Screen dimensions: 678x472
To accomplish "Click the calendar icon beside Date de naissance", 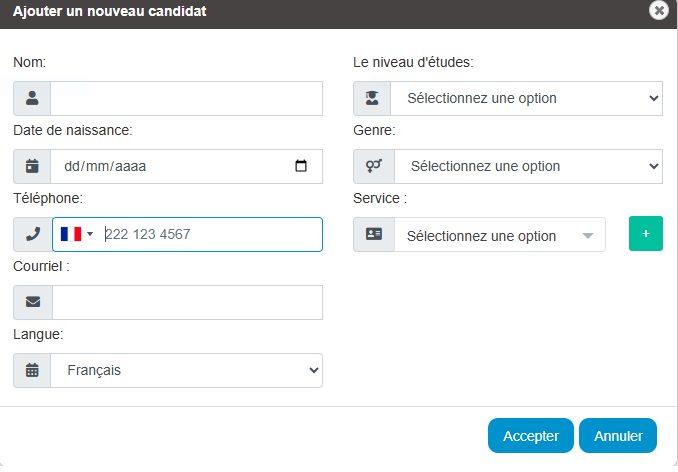I will click(32, 166).
